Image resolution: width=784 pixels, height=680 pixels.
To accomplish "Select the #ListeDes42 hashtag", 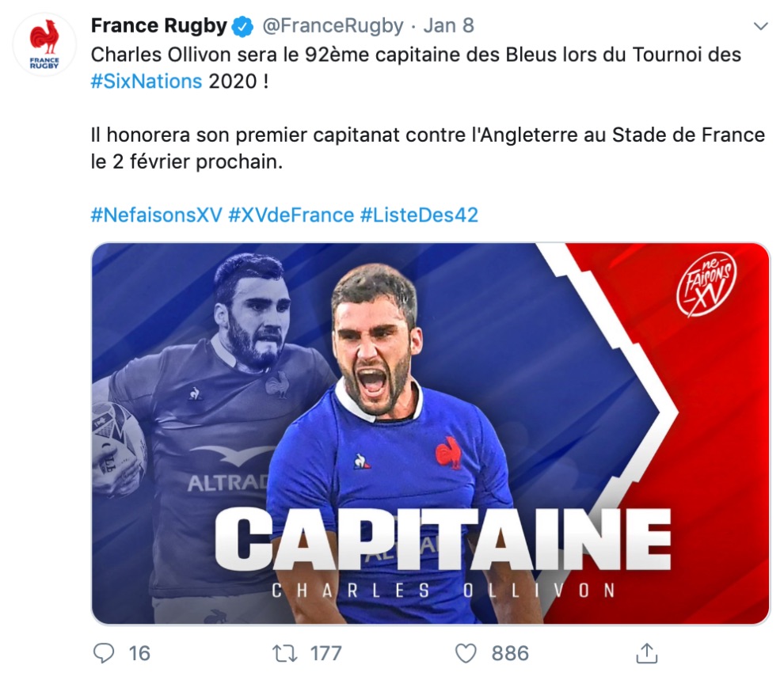I will [x=419, y=215].
